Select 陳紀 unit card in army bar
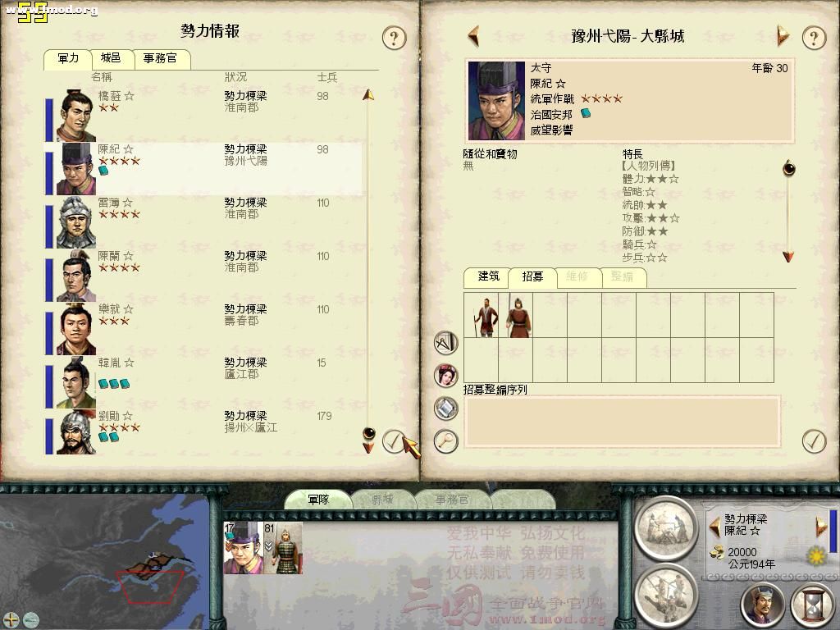This screenshot has width=840, height=630. [x=243, y=547]
